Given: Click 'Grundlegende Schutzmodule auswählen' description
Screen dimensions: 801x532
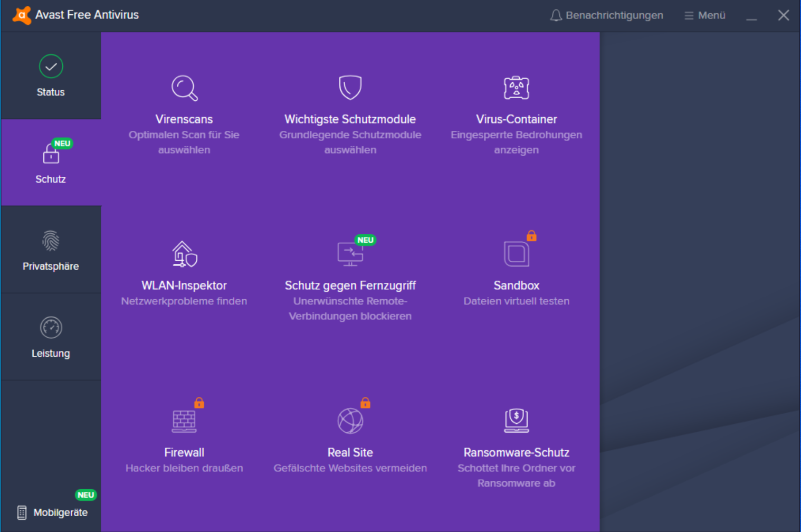Looking at the screenshot, I should click(x=350, y=142).
